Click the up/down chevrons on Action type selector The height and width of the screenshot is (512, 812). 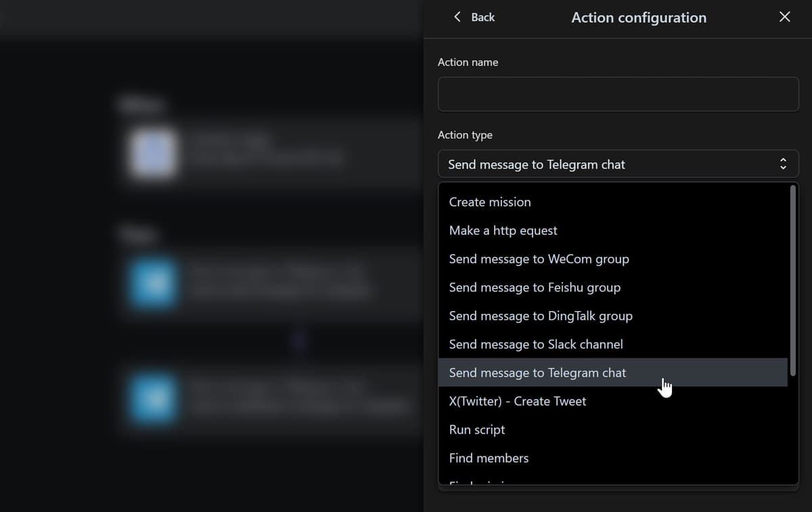pyautogui.click(x=783, y=164)
